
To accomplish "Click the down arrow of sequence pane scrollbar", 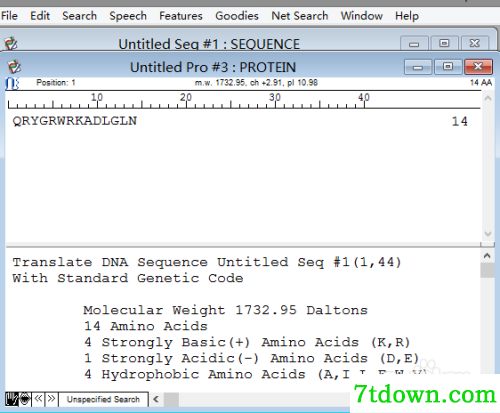I will coord(488,234).
